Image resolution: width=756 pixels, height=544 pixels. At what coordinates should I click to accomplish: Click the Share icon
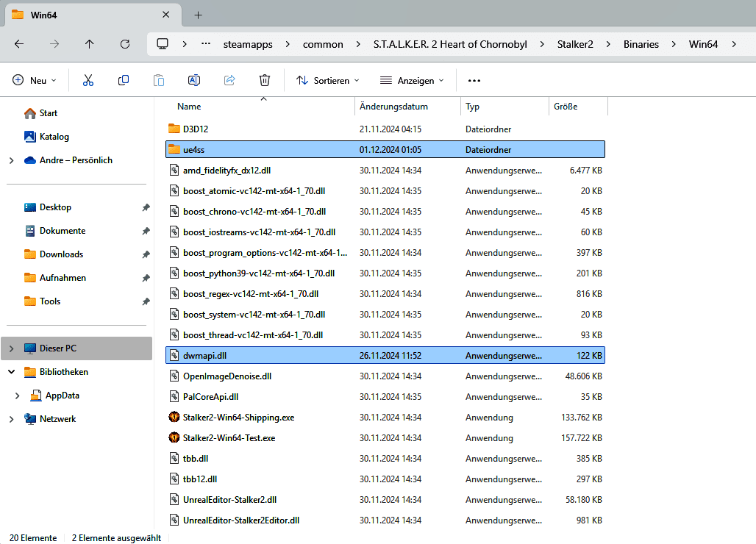229,80
